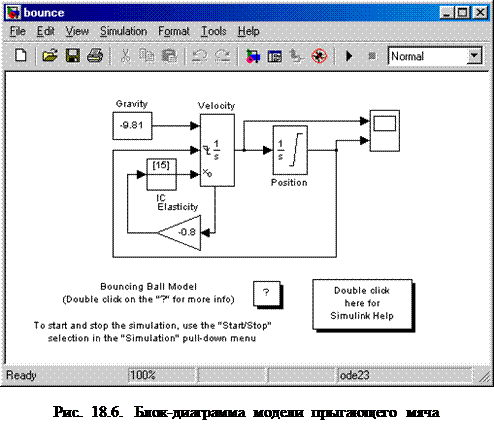
Task: Click the window resize grip corner
Action: (x=484, y=377)
